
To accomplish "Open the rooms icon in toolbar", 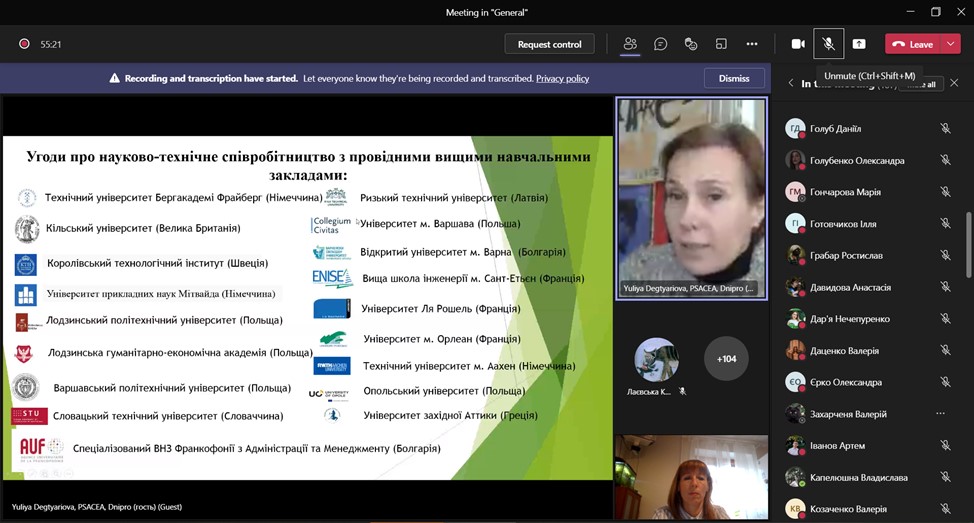I will pyautogui.click(x=721, y=44).
